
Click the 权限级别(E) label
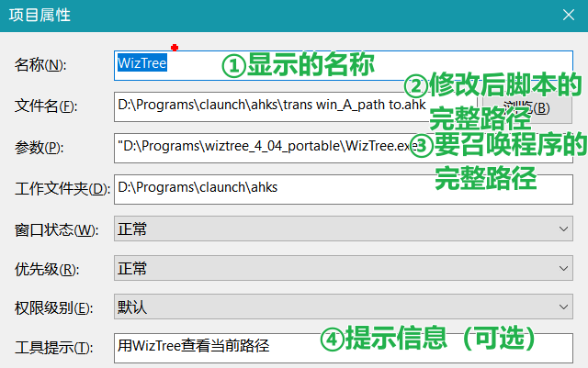54,307
